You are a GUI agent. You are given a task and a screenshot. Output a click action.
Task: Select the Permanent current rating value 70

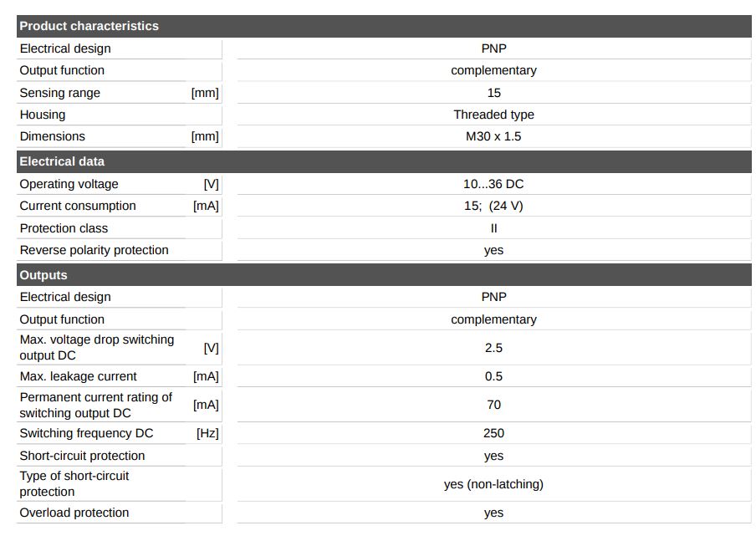pyautogui.click(x=493, y=405)
